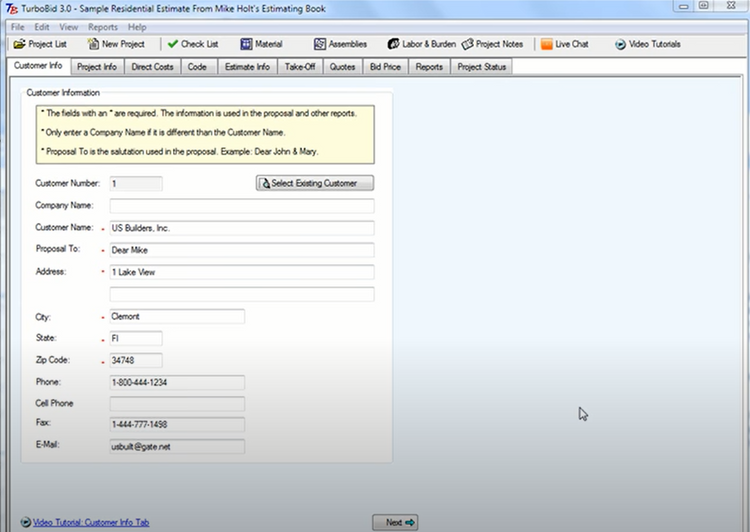Go to the Bid Price tab
Image resolution: width=750 pixels, height=532 pixels.
tap(386, 67)
